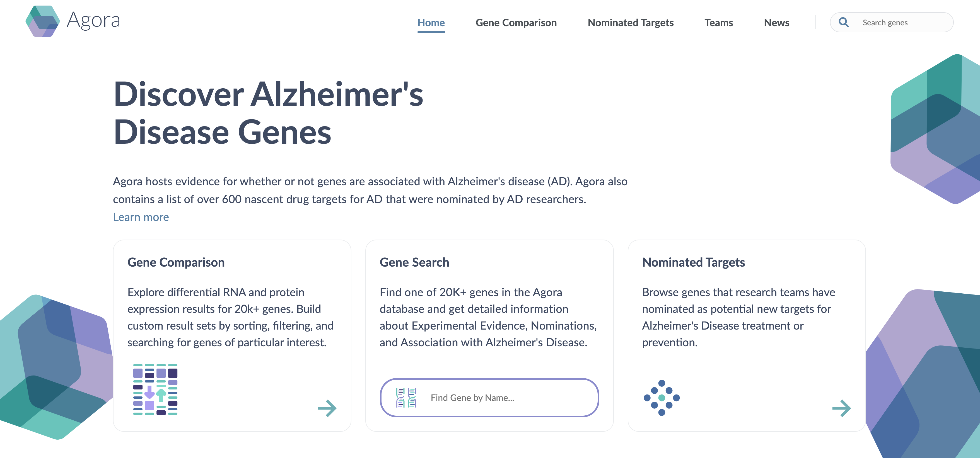Click the arrow in Nominated Targets card
This screenshot has height=458, width=980.
(841, 408)
